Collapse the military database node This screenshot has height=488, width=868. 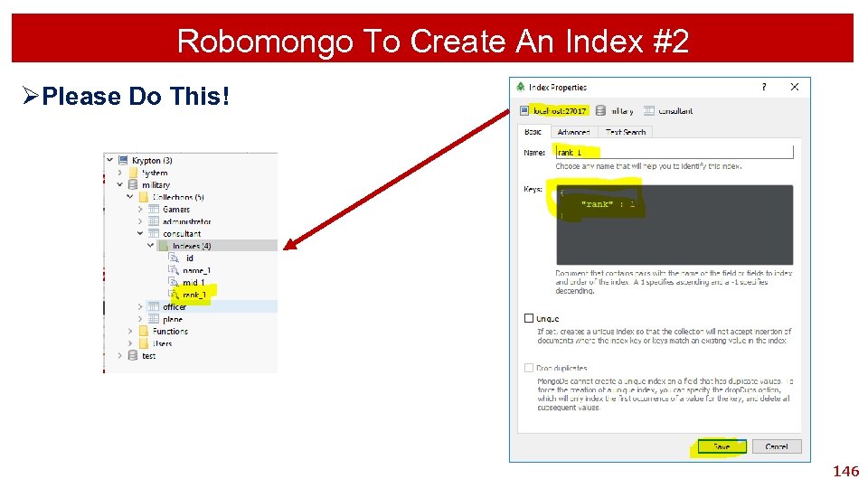(x=119, y=184)
